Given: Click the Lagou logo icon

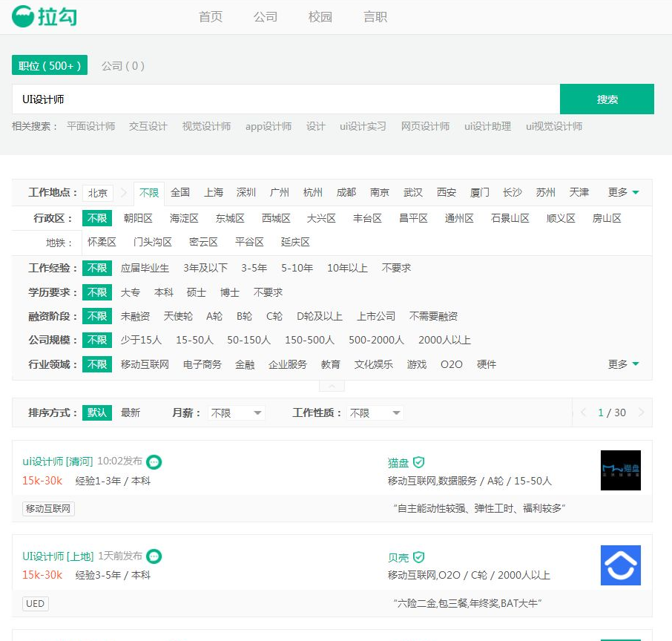Looking at the screenshot, I should [x=23, y=16].
